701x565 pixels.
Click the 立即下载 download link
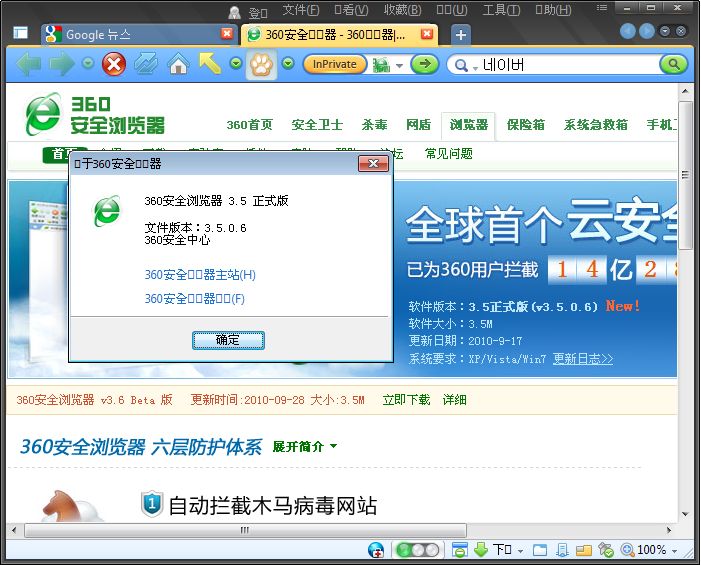pyautogui.click(x=406, y=400)
